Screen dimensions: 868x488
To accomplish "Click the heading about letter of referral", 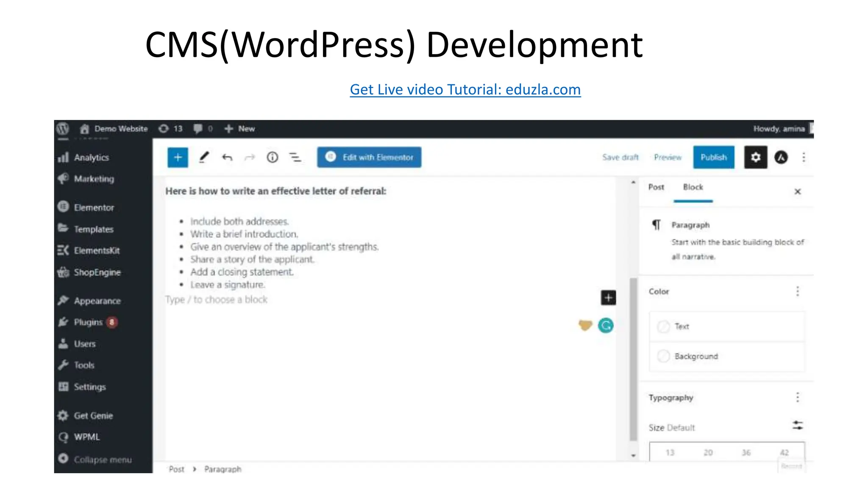I will click(276, 191).
